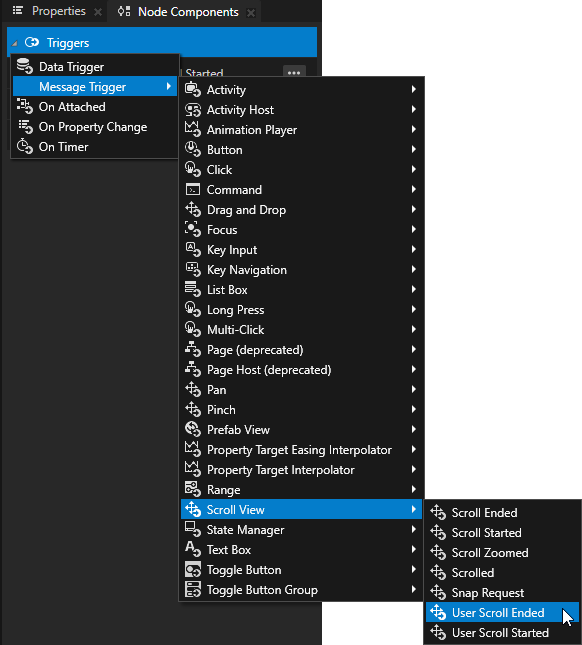Expand Property Target Interpolator submenu arrow

[x=413, y=469]
